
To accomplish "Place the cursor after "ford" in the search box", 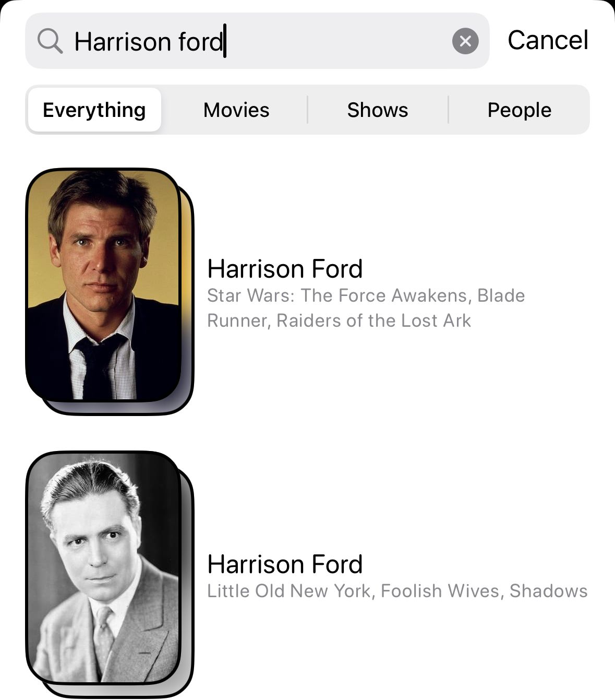I will (x=224, y=41).
